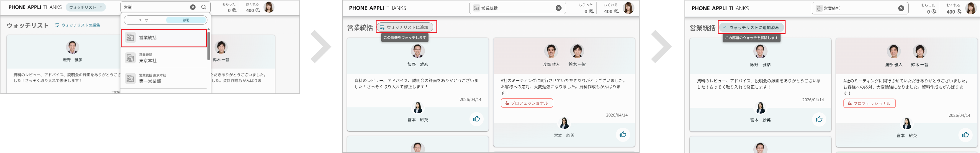Image resolution: width=980 pixels, height=153 pixels.
Task: Open the ウォッチリスト dropdown in the header
Action: pyautogui.click(x=86, y=7)
